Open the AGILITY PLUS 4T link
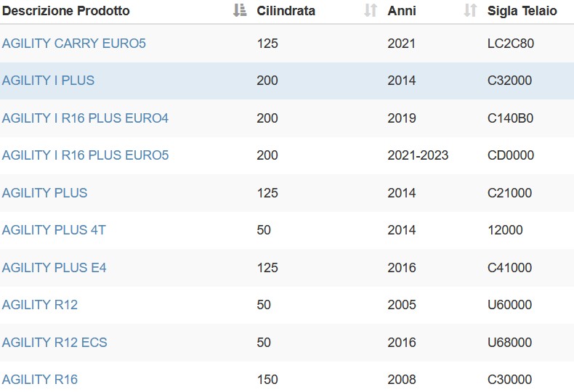This screenshot has height=392, width=574. 54,230
